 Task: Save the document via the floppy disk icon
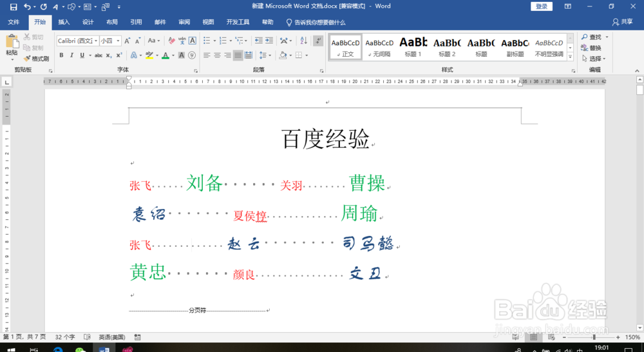pyautogui.click(x=14, y=6)
